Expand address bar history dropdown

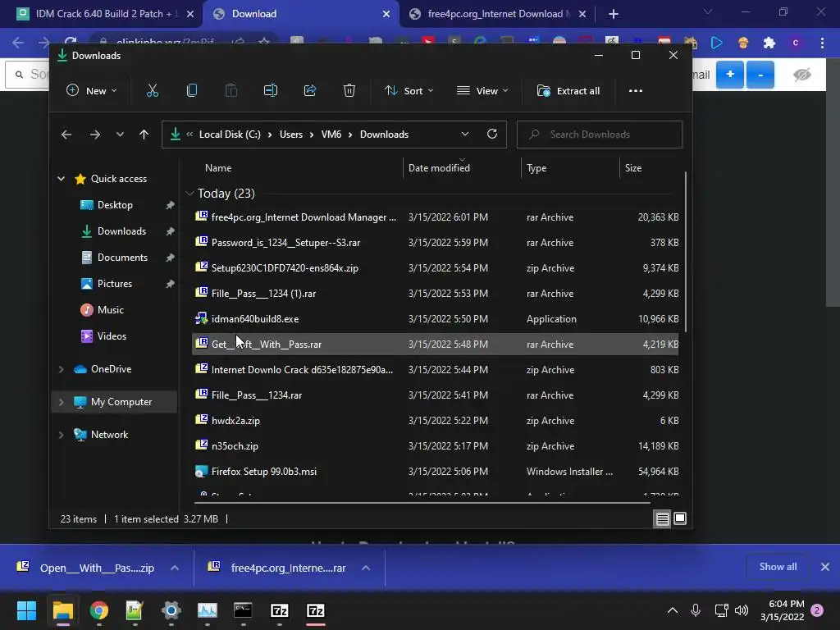pyautogui.click(x=464, y=134)
